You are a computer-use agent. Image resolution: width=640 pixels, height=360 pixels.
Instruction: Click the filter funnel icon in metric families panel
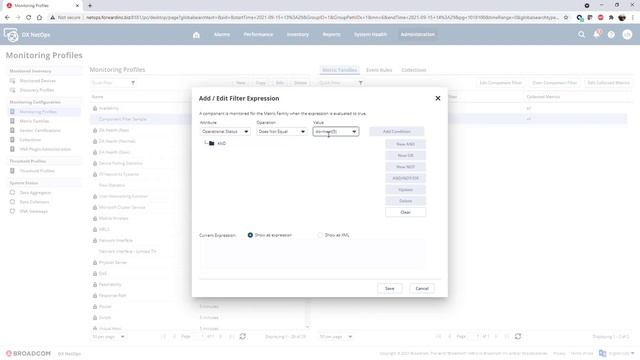tap(360, 83)
